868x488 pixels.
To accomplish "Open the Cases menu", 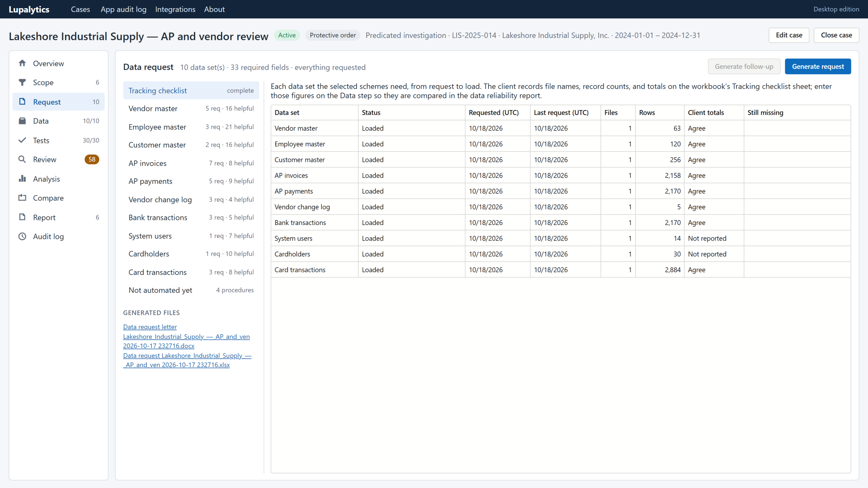I will [80, 9].
